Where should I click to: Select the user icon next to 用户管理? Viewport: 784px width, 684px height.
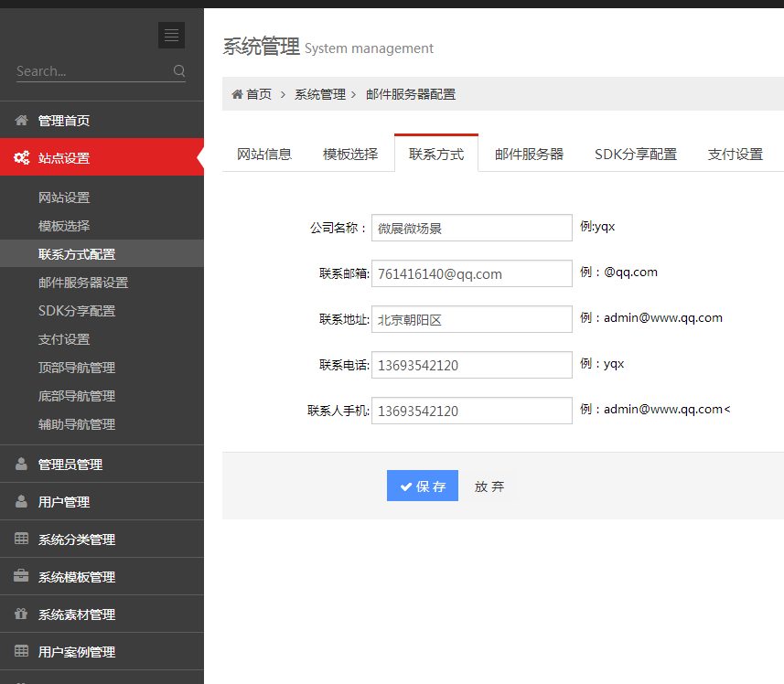tap(21, 500)
